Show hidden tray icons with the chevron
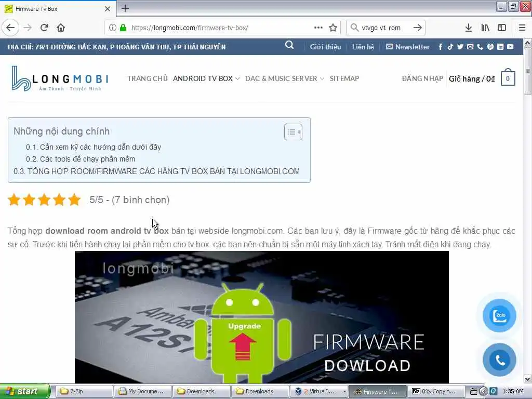532x399 pixels. tap(483, 392)
